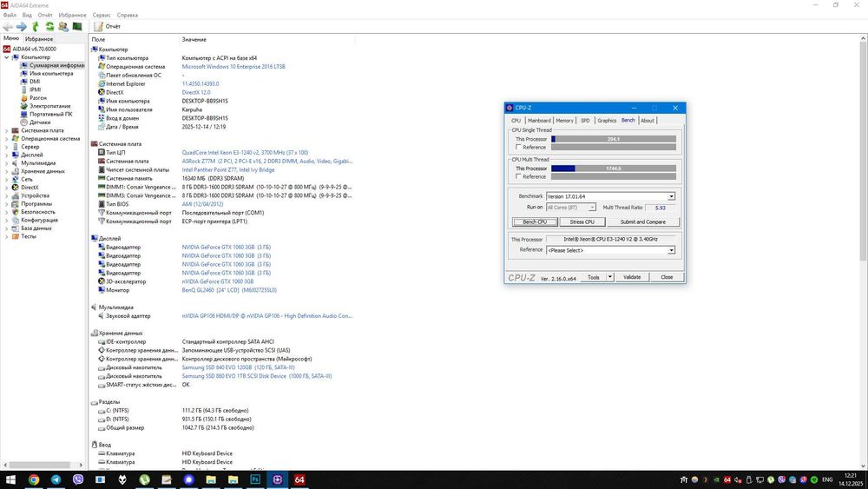
Task: Open the QuadCore Intel Xeon E3-1240 link
Action: click(246, 152)
